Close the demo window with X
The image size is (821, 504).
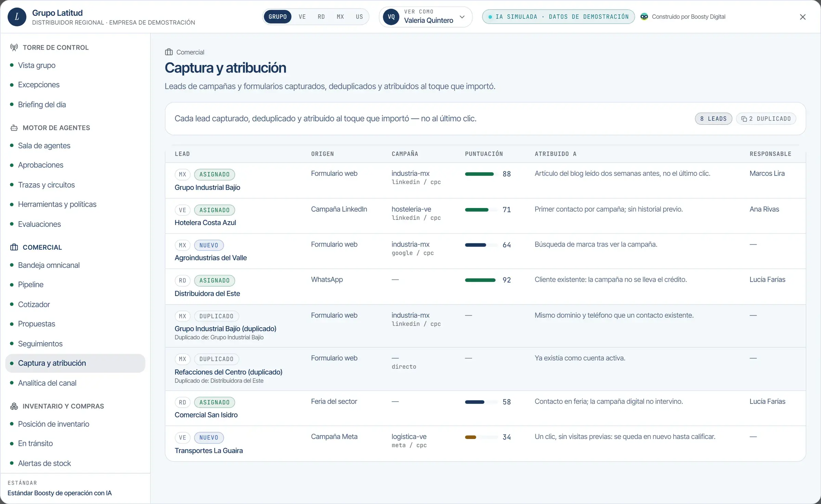coord(803,17)
